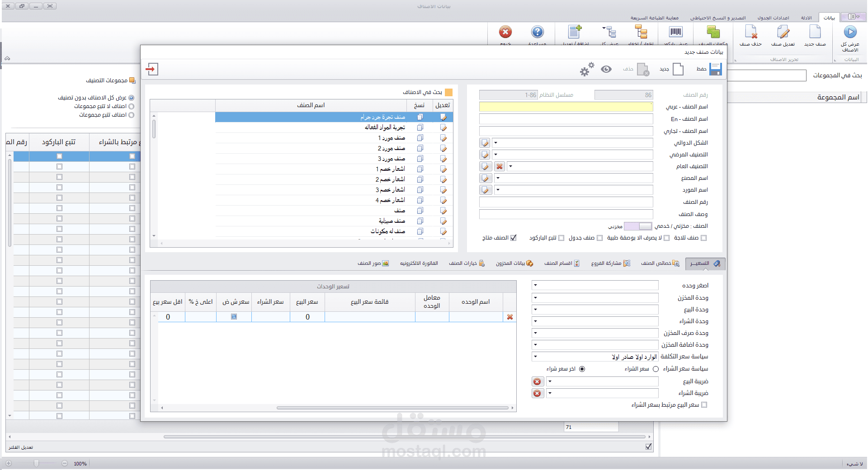Click edit icon for row اشعار خصم 2

[x=443, y=179]
